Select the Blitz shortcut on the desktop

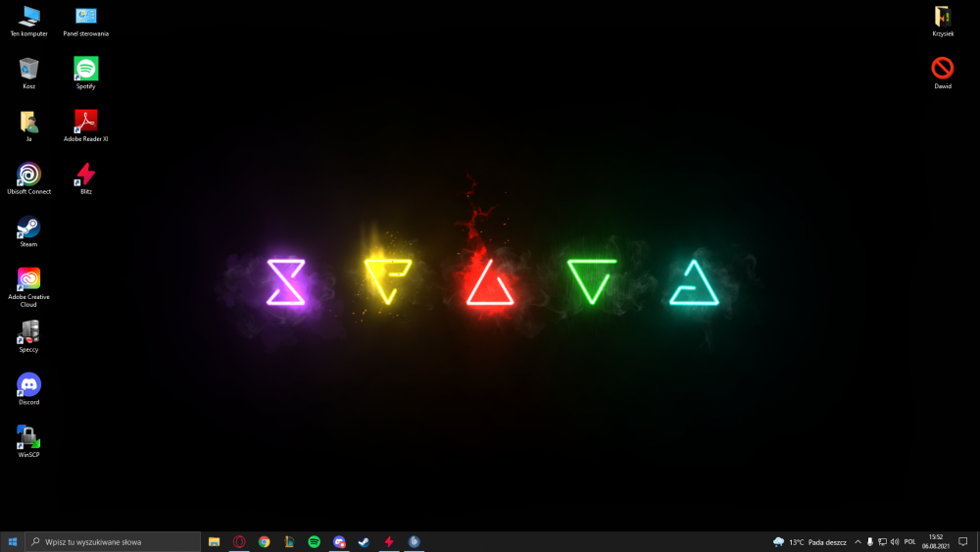tap(85, 178)
